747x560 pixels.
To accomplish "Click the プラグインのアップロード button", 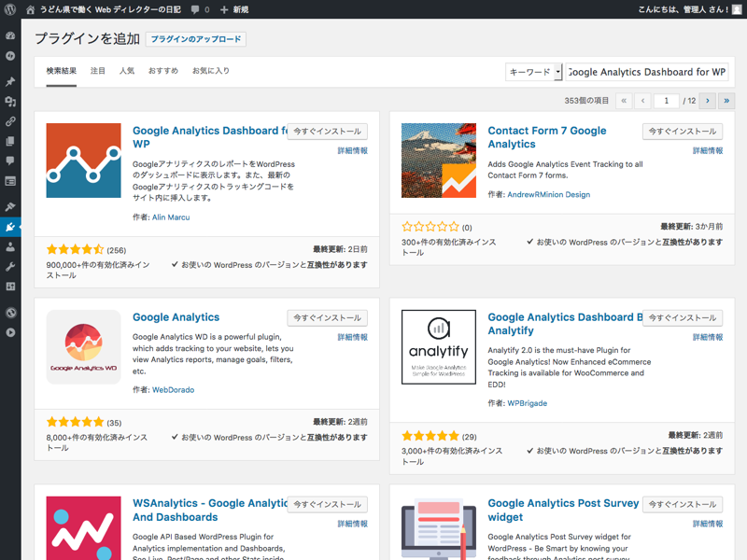I will (x=196, y=39).
